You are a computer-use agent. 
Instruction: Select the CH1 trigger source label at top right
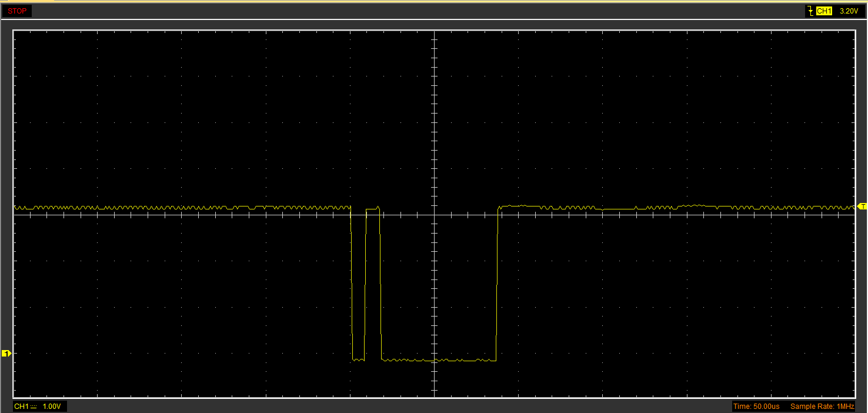click(824, 11)
